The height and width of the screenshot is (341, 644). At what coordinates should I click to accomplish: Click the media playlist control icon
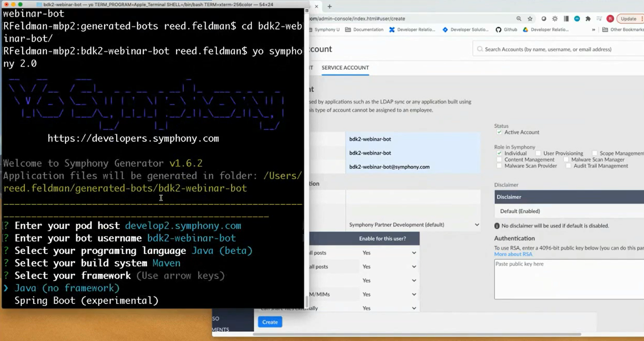coord(599,19)
